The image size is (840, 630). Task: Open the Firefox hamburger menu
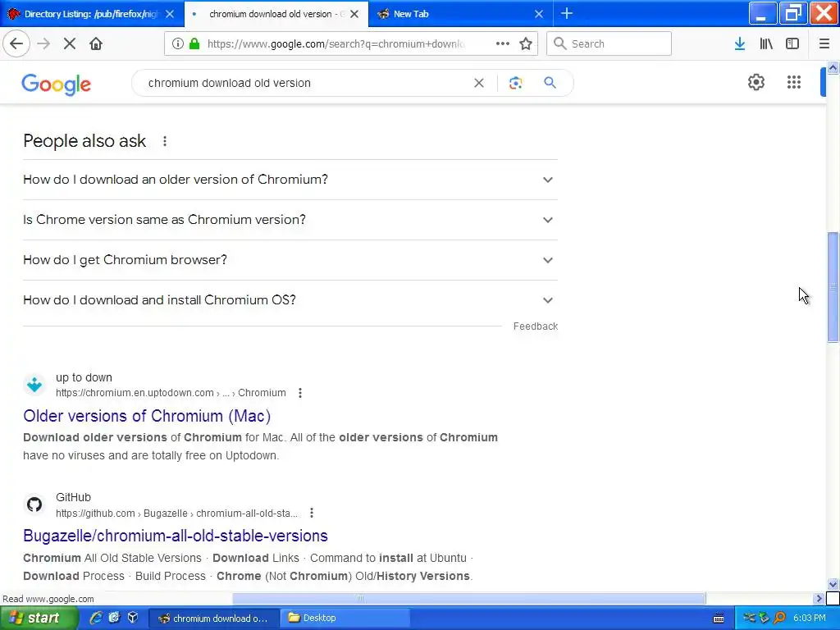(824, 44)
